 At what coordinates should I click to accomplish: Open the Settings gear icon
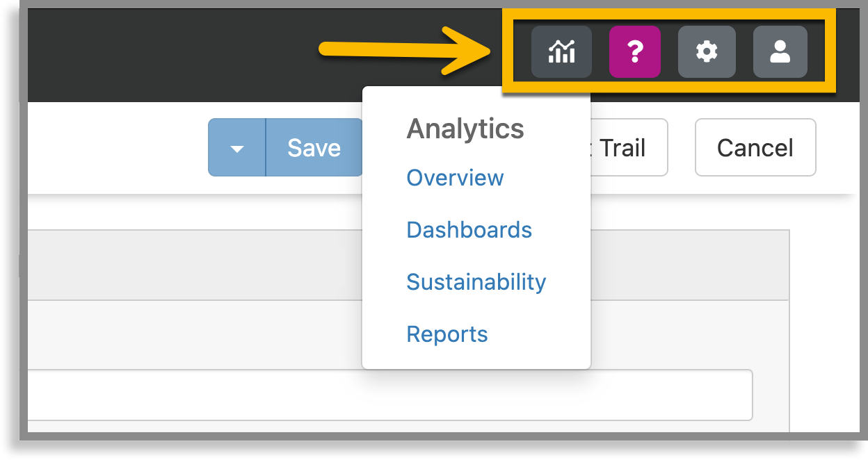(707, 51)
